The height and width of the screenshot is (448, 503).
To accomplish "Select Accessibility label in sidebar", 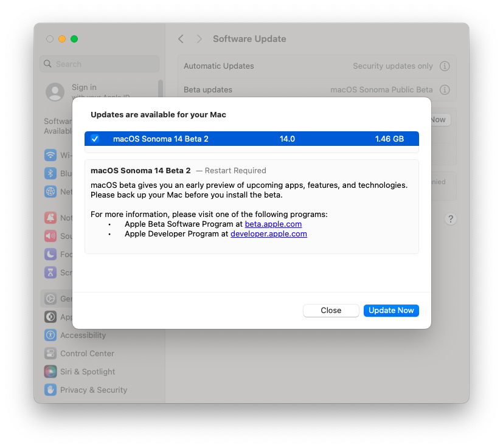I will coord(83,335).
